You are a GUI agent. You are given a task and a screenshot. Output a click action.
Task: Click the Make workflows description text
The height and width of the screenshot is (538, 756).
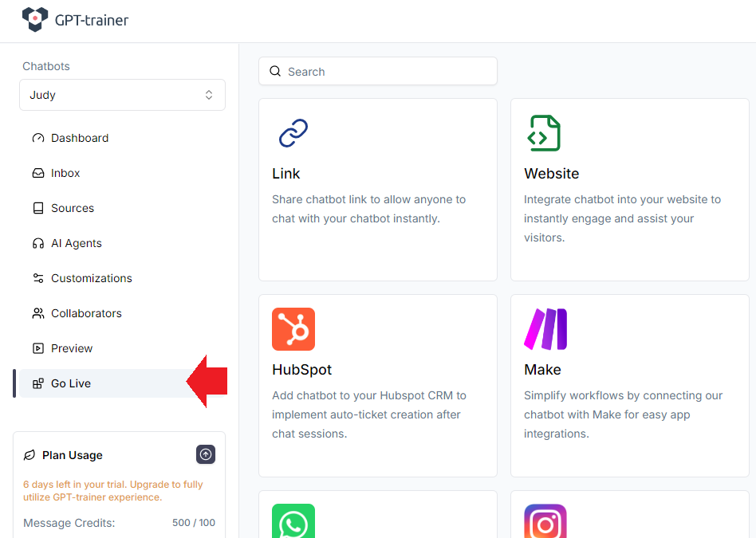point(624,414)
